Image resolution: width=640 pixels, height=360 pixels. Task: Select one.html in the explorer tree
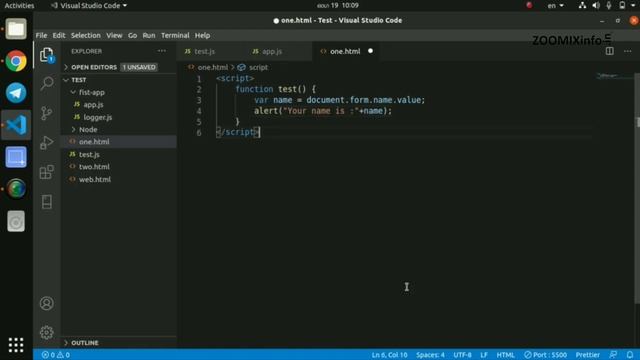[119, 142]
